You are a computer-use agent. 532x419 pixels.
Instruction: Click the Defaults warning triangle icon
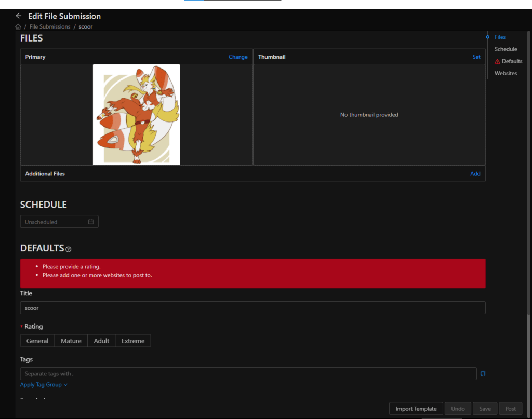[497, 61]
